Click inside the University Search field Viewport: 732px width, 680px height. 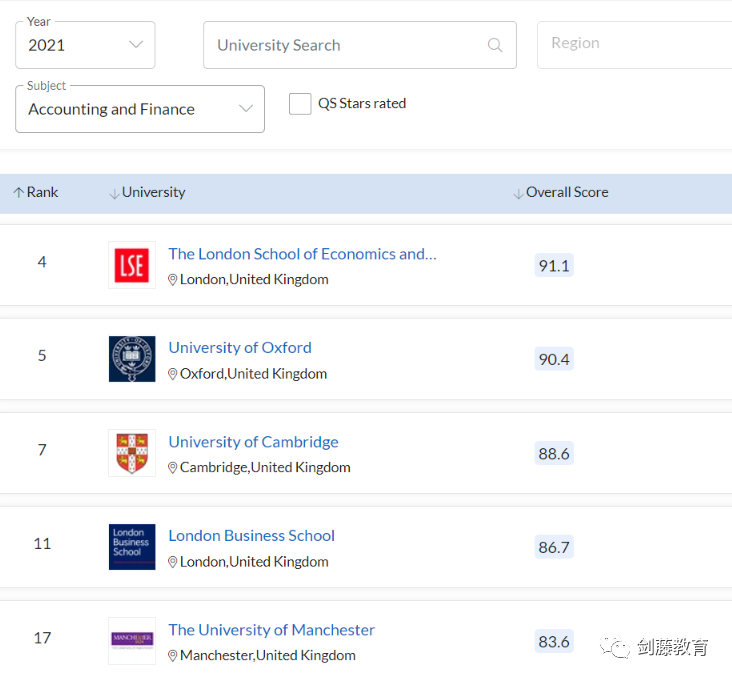[360, 45]
